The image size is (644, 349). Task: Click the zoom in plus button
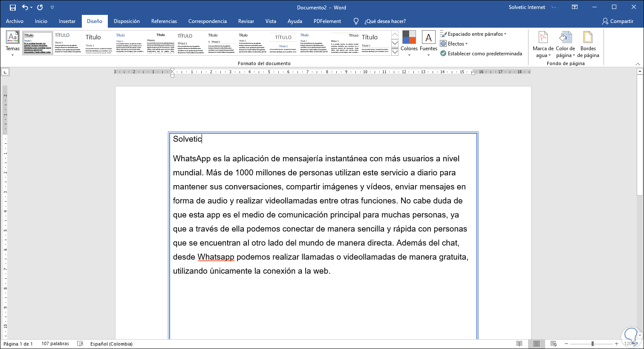pos(616,343)
